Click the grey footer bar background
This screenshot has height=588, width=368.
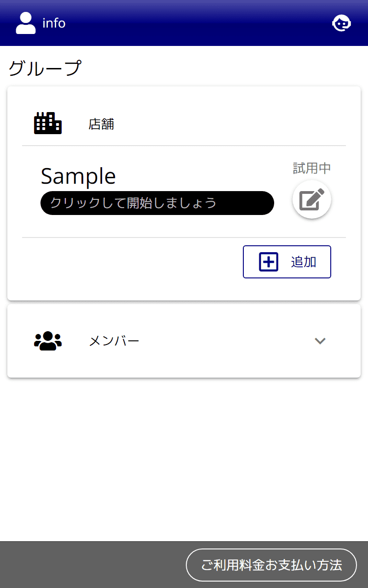click(92, 565)
